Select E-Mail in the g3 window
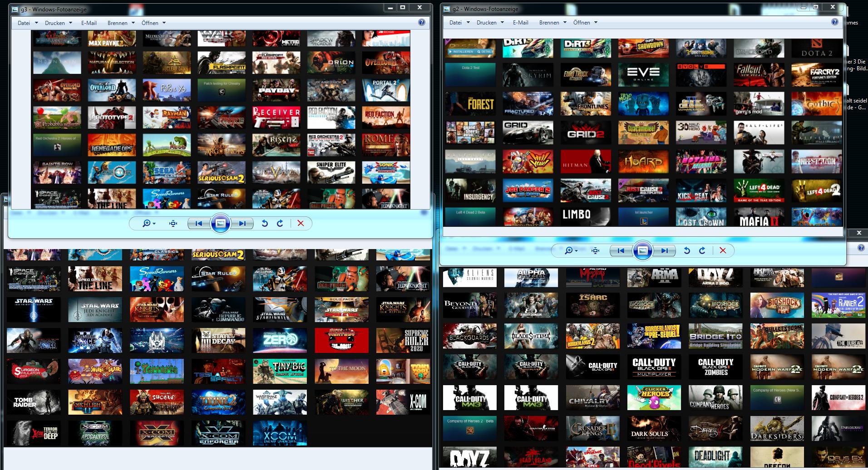 pos(89,23)
